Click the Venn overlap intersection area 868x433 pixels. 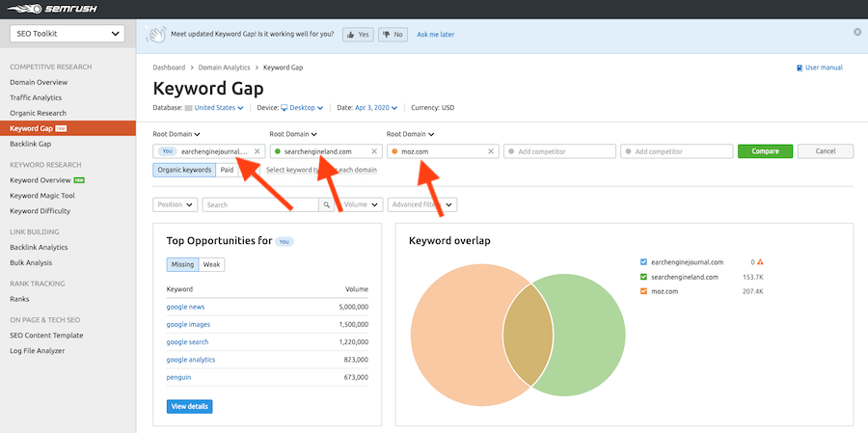coord(529,335)
